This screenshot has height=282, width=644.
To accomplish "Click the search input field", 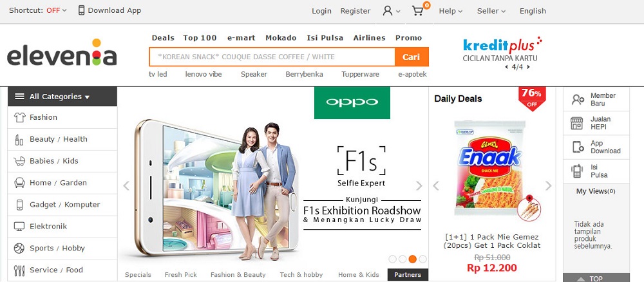I will [272, 57].
